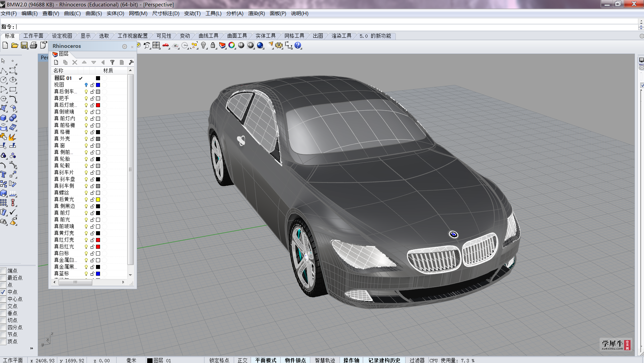Switch to the 渲染工具 toolbar tab
The image size is (644, 363).
tap(342, 36)
